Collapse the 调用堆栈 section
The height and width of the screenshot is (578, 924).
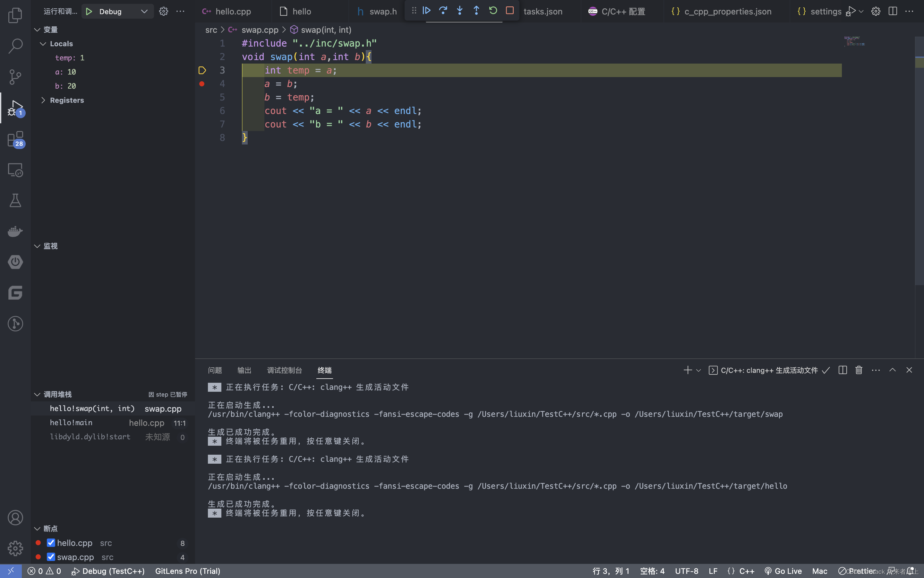[37, 394]
